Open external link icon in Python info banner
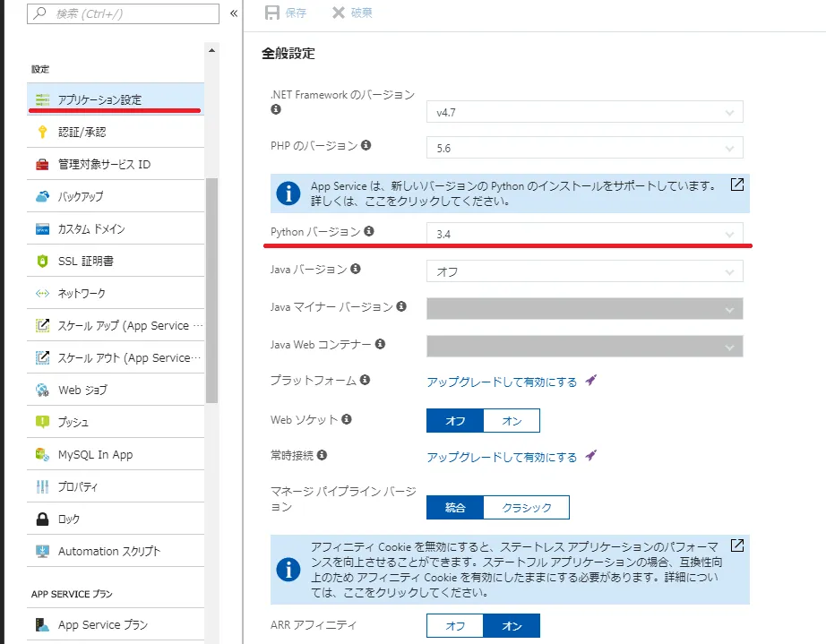This screenshot has width=826, height=644. [736, 185]
